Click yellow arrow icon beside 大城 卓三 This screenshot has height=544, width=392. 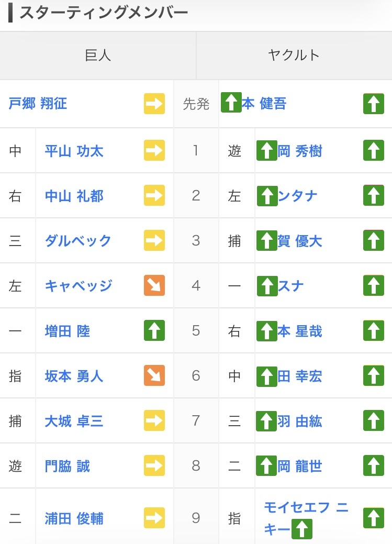[154, 420]
